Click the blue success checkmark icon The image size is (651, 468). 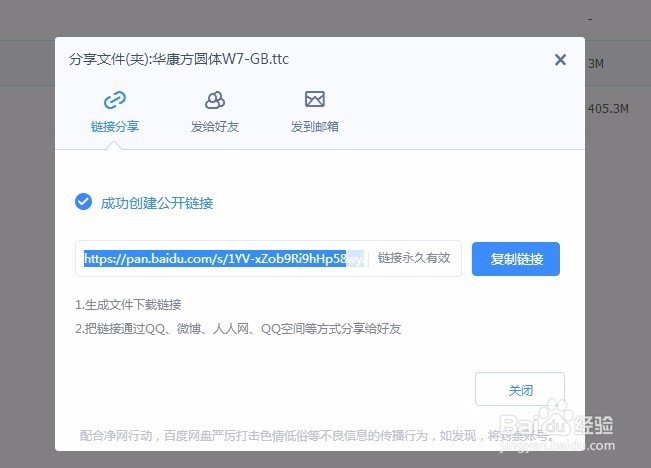(x=83, y=202)
